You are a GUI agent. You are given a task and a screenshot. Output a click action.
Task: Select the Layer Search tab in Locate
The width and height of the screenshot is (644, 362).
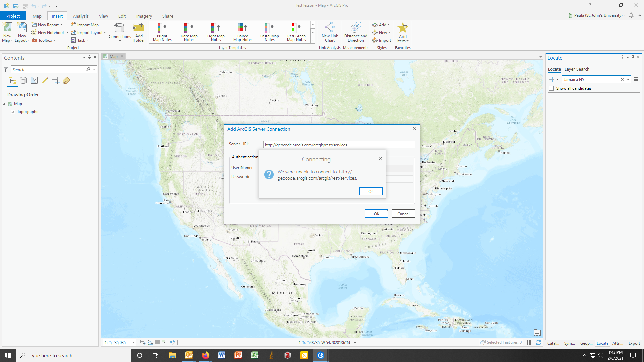click(x=577, y=69)
